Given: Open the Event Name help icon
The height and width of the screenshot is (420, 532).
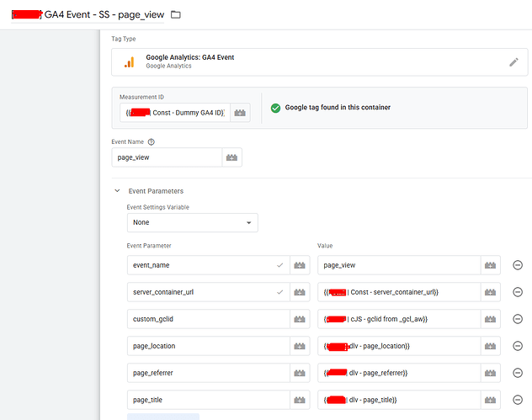Looking at the screenshot, I should pos(152,141).
